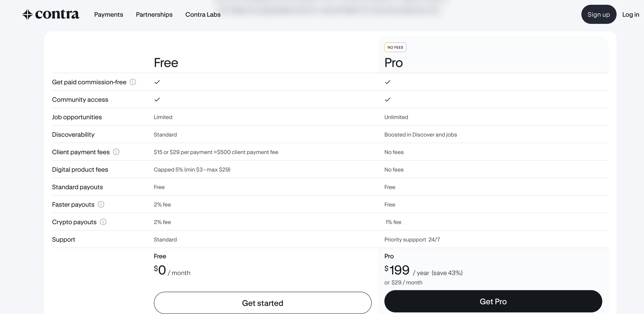Click the Discoverability row label
The image size is (644, 314).
[x=73, y=135]
